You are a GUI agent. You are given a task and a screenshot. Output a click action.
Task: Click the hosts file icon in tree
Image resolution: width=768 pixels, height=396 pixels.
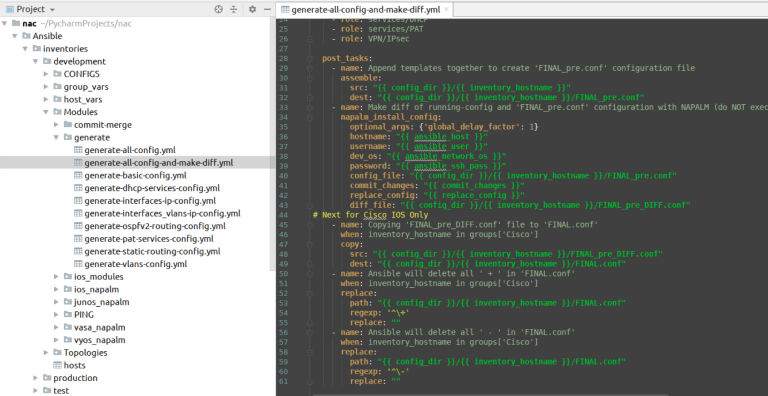pyautogui.click(x=57, y=366)
